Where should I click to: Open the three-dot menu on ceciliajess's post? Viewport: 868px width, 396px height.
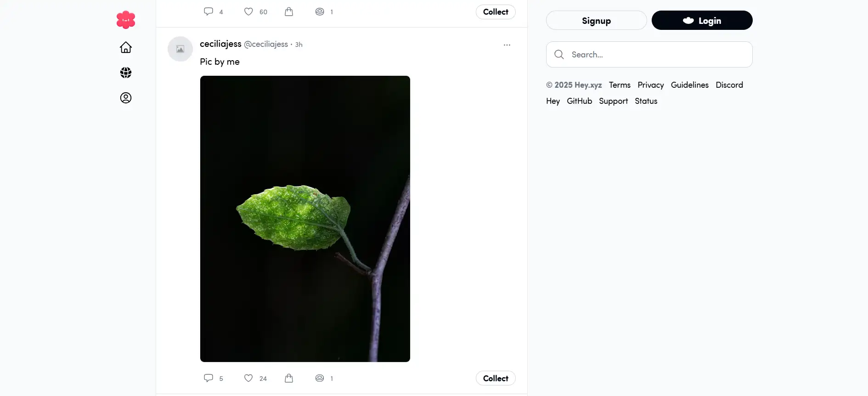click(x=507, y=45)
